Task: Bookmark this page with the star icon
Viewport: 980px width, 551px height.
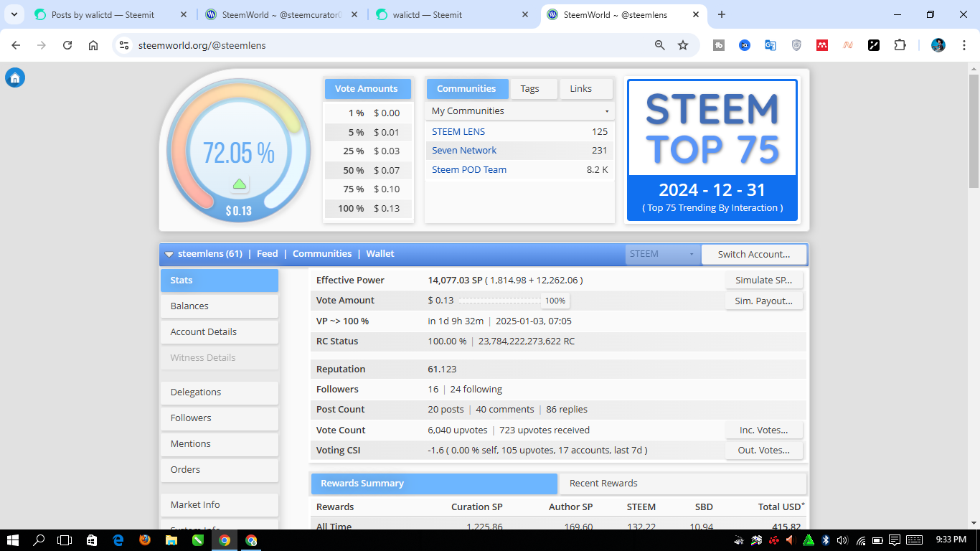Action: pyautogui.click(x=683, y=45)
